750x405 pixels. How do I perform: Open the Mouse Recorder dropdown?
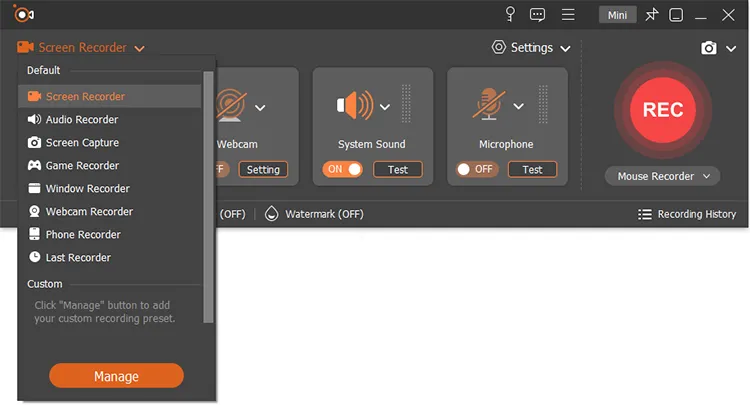tap(662, 176)
